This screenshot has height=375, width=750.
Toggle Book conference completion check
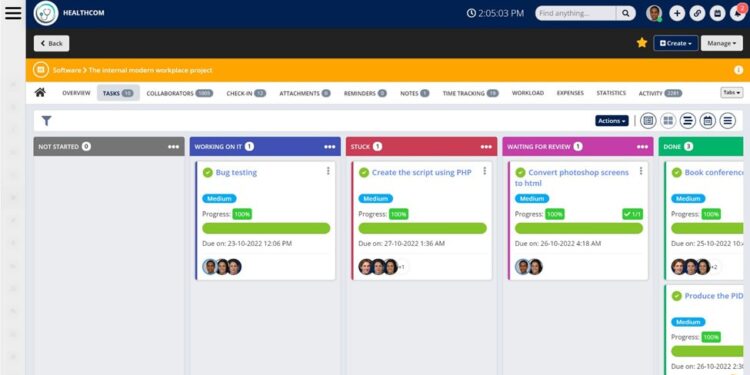coord(677,173)
